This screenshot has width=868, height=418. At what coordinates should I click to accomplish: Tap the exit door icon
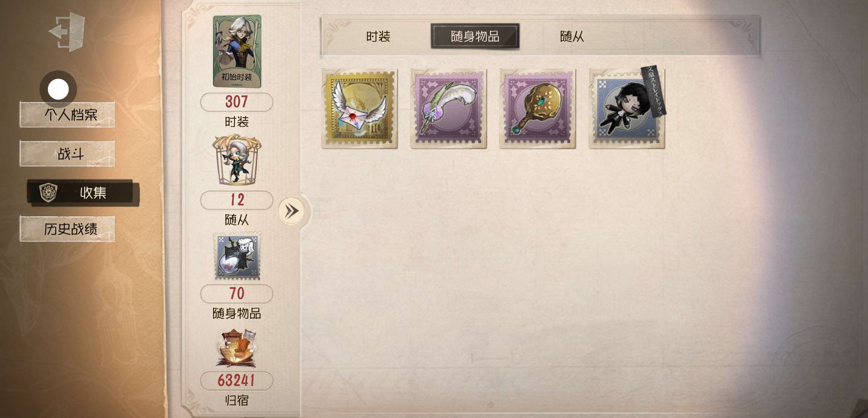click(x=67, y=31)
